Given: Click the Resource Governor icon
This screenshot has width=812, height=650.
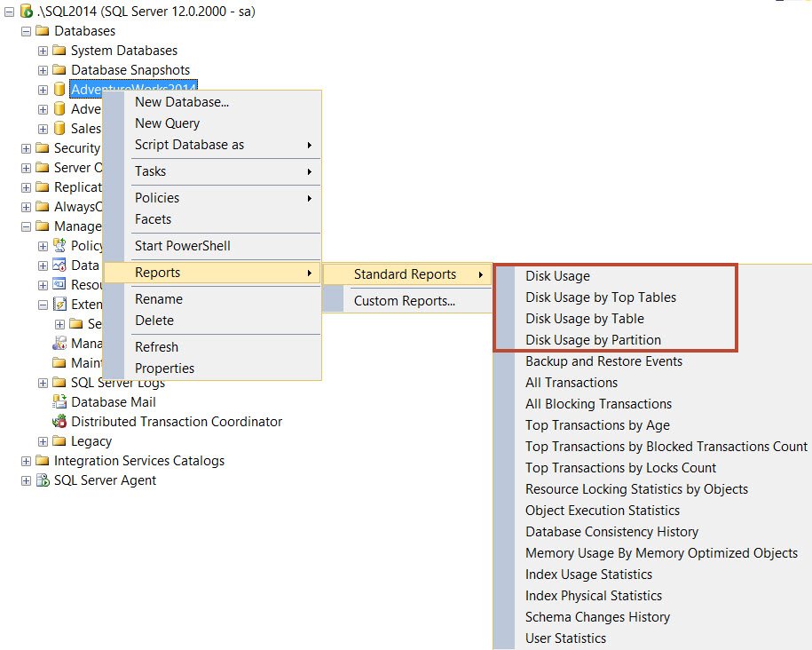Looking at the screenshot, I should pyautogui.click(x=59, y=284).
